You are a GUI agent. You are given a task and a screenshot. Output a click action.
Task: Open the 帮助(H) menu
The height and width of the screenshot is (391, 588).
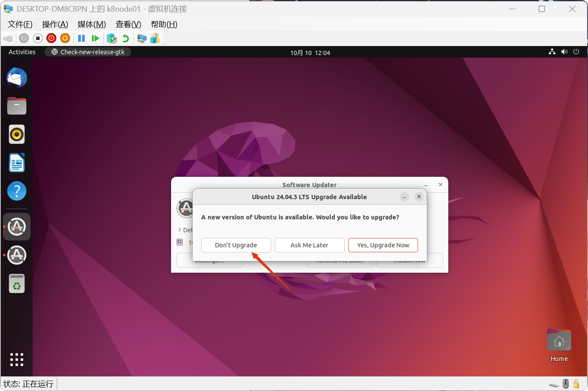coord(164,25)
